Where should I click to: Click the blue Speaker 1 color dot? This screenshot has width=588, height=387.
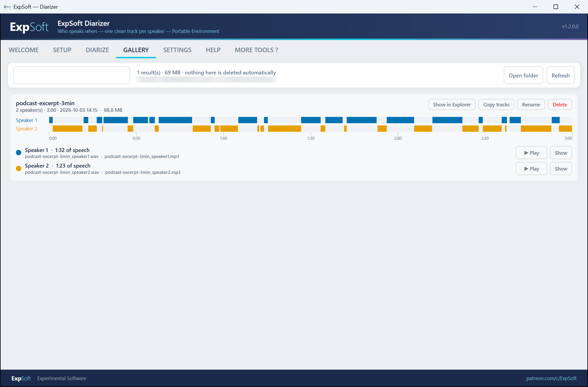[19, 153]
